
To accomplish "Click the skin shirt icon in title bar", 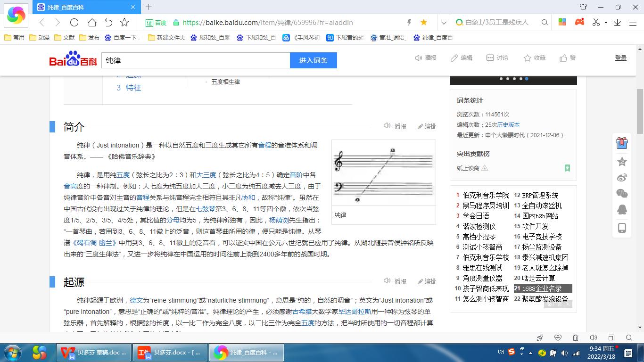I will click(583, 7).
